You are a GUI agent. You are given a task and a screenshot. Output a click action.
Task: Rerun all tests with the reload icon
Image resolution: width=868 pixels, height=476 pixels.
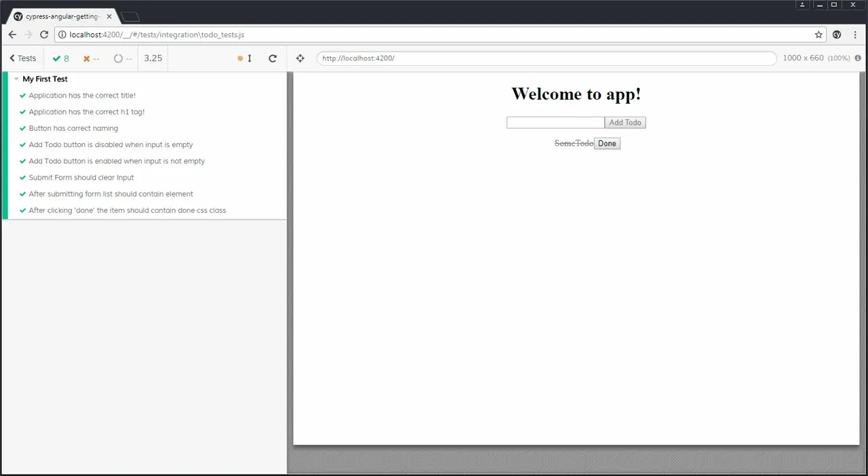[x=273, y=58]
